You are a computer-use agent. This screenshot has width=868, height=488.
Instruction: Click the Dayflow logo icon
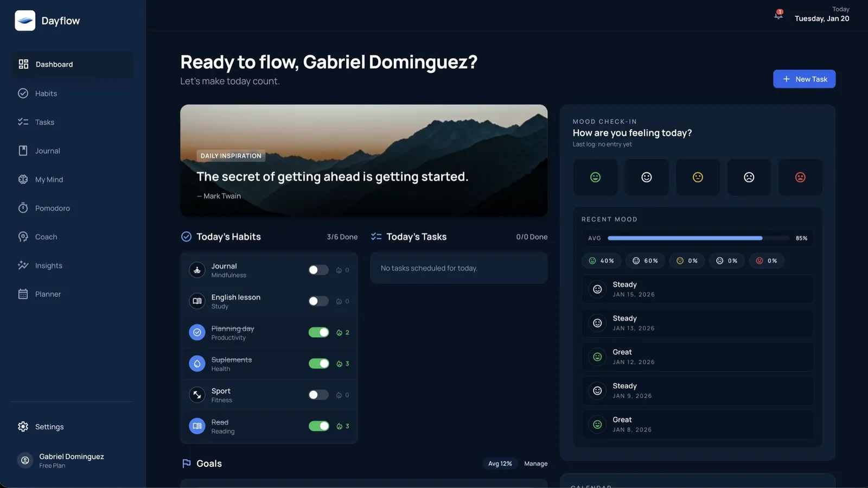coord(25,21)
